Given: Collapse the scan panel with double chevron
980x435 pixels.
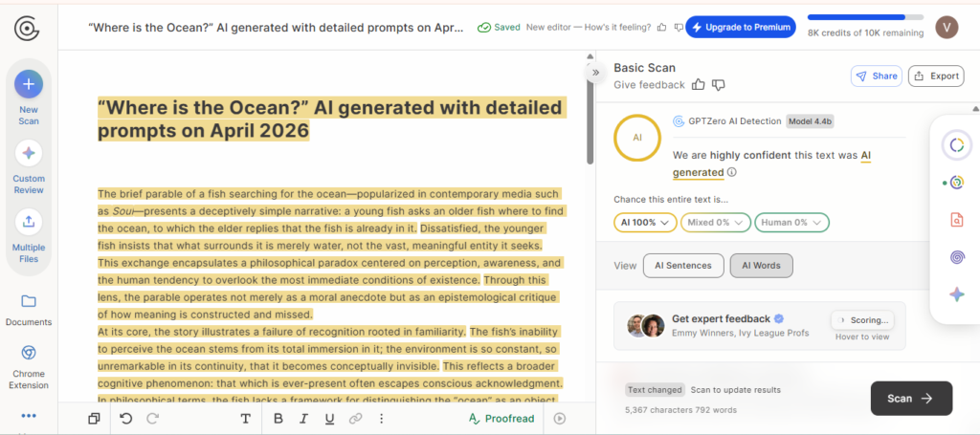Looking at the screenshot, I should point(595,73).
